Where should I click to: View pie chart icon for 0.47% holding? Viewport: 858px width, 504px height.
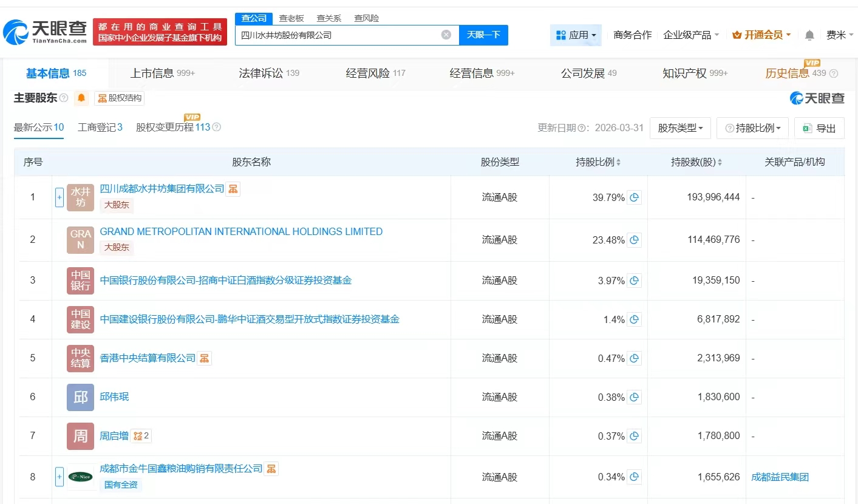coord(634,358)
